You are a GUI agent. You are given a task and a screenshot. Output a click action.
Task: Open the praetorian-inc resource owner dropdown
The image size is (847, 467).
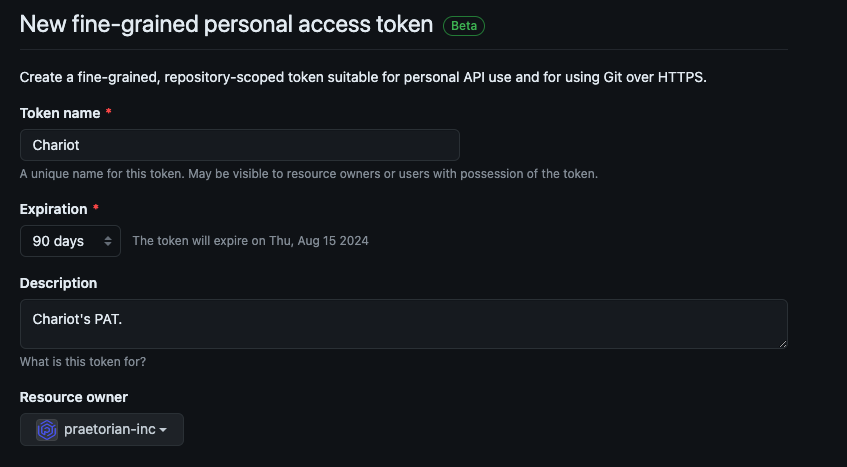[x=102, y=430]
